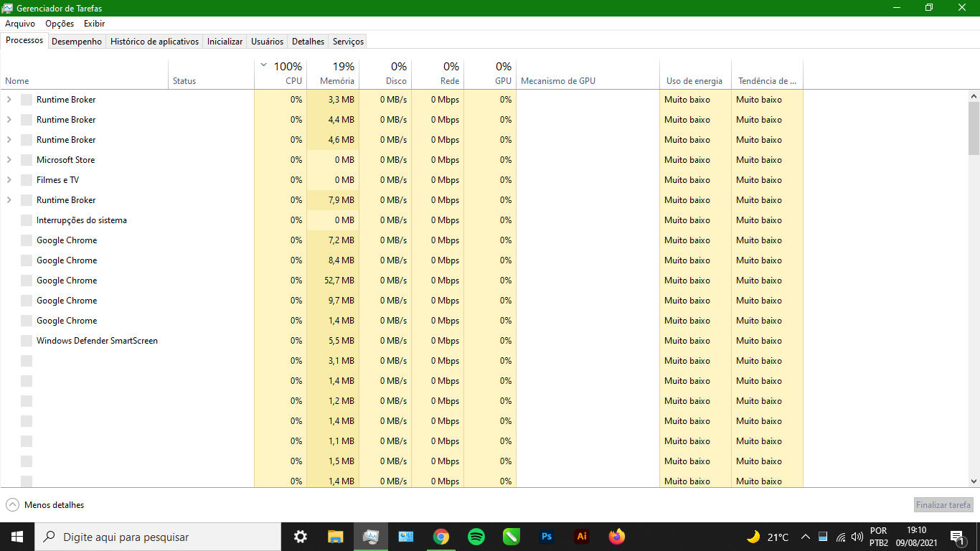Select Google Chrome row using 7,2 MB
Image resolution: width=980 pixels, height=551 pixels.
[402, 240]
